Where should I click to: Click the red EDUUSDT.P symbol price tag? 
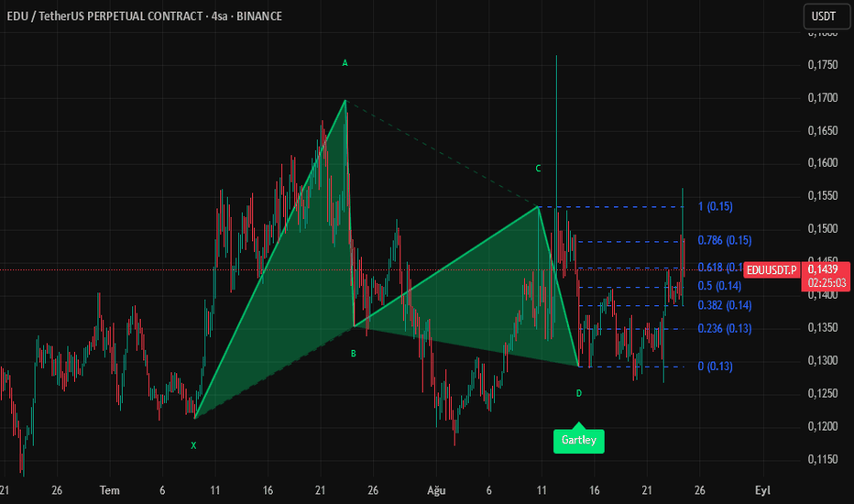[772, 270]
